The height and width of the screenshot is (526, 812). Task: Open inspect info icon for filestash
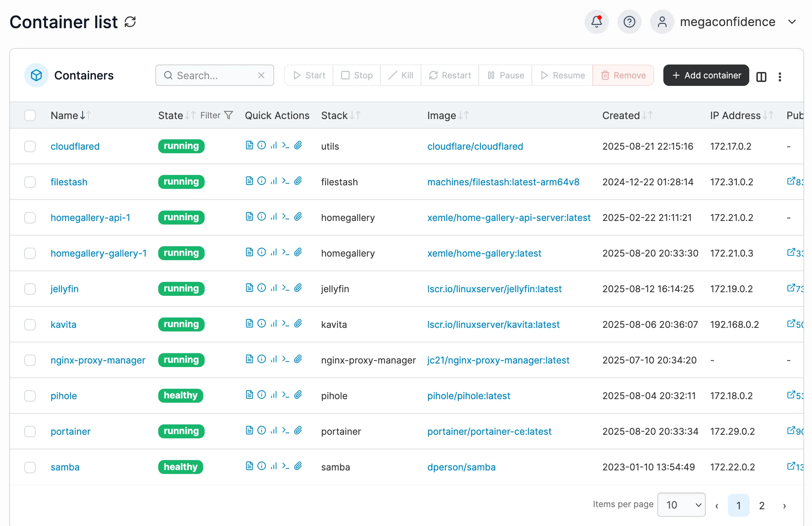tap(262, 181)
